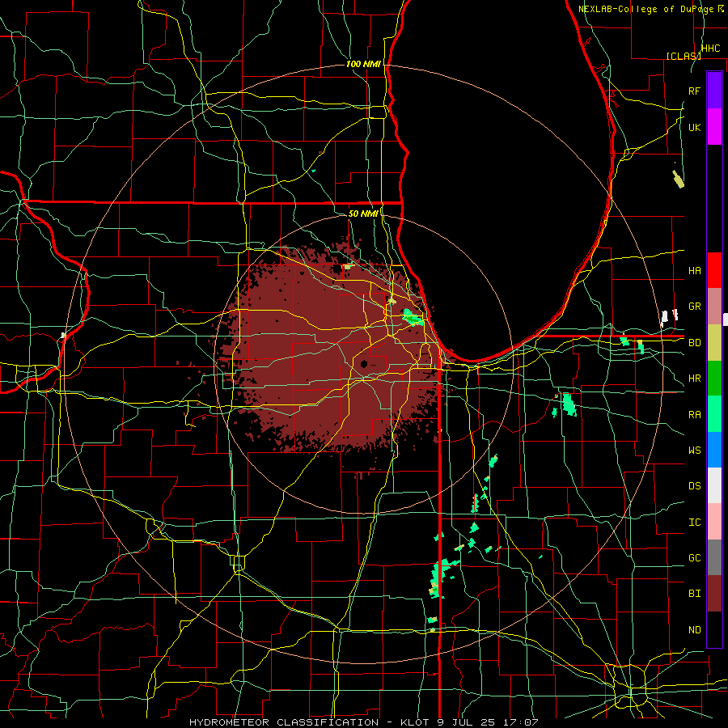Click the 'IC' legend label

point(695,523)
